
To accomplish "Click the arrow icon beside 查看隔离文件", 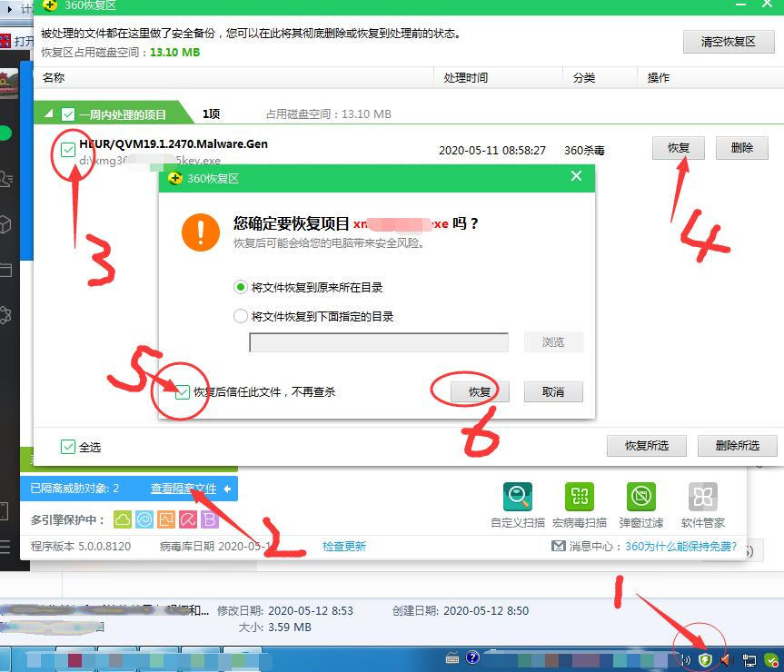I will click(227, 489).
